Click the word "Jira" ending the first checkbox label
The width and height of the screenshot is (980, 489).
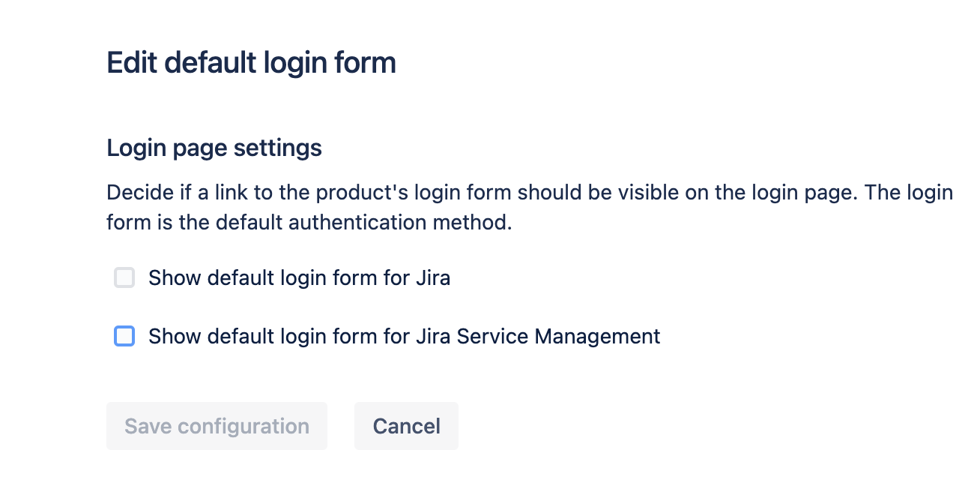tap(432, 278)
